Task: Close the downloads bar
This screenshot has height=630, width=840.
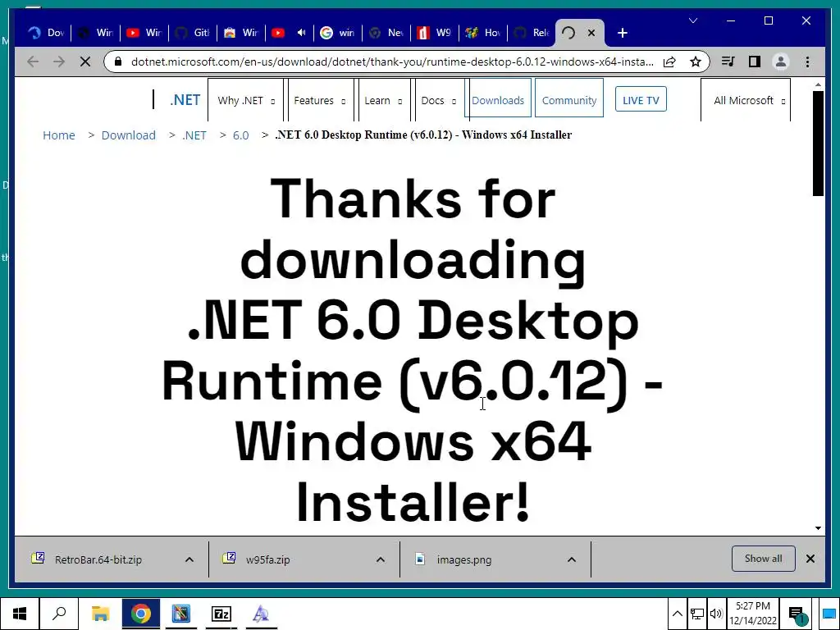Action: point(810,559)
